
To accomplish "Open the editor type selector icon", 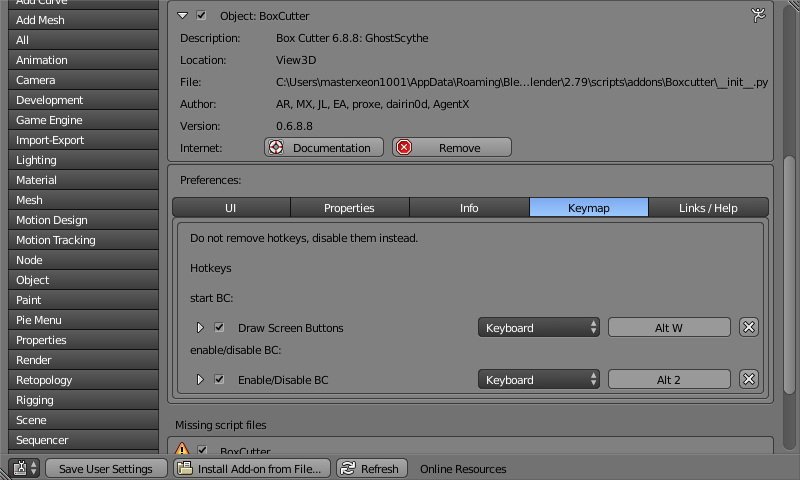I will (24, 468).
